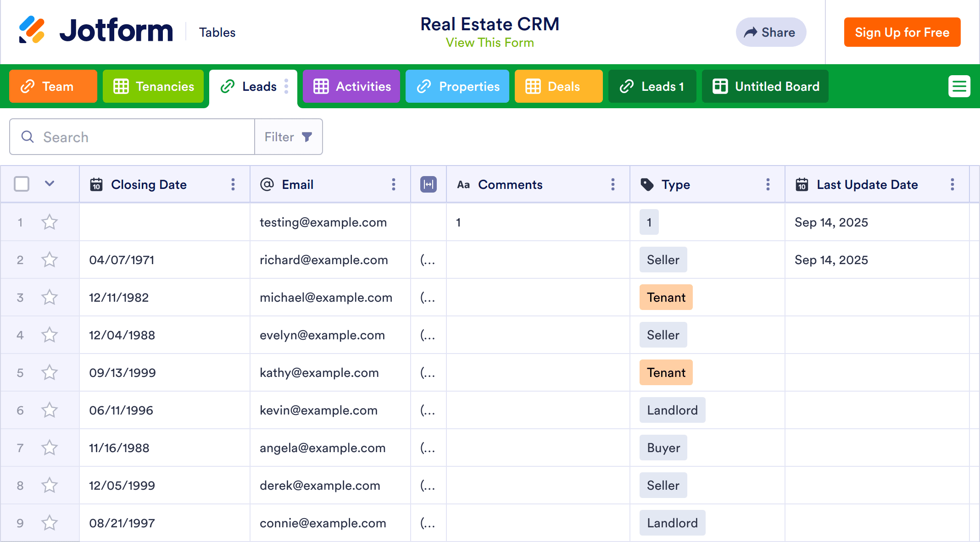The image size is (980, 542).
Task: Click the Sign Up for Free button
Action: (902, 32)
